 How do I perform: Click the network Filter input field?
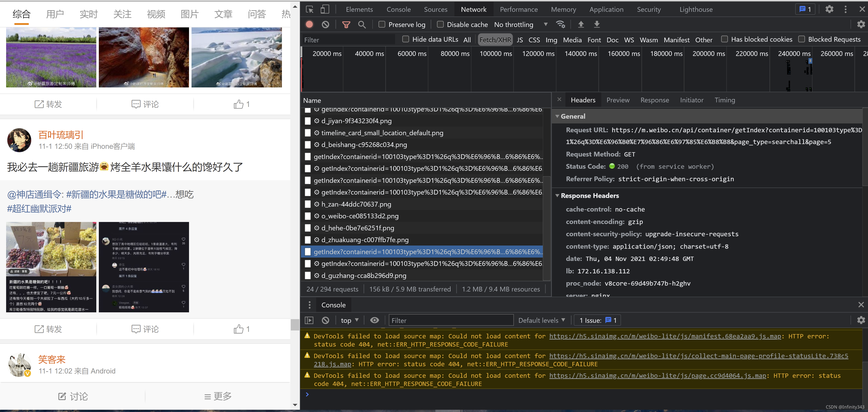[x=349, y=40]
